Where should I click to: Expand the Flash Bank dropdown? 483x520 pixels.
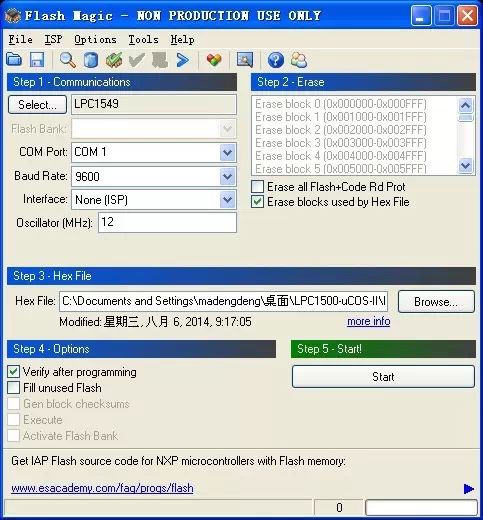click(x=227, y=128)
